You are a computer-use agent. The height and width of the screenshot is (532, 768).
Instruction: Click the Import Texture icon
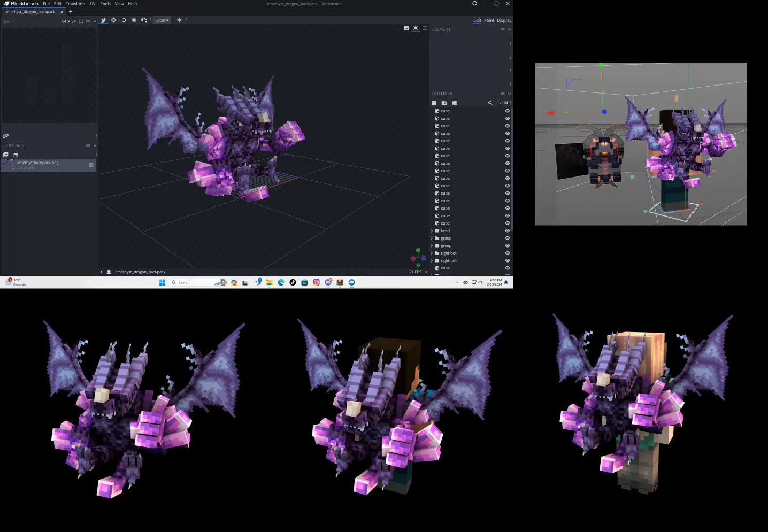click(x=6, y=155)
